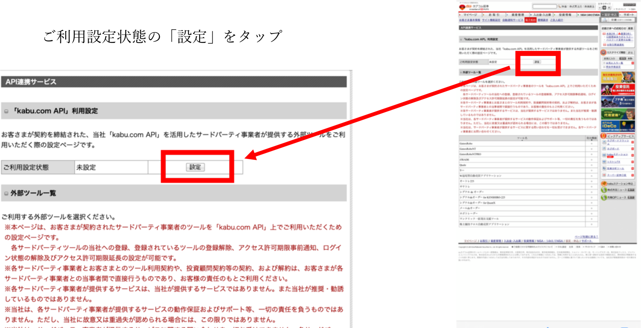Viewport: 644px width, 328px height.
Task: Sort by the ツール名 column header in the small table
Action: pos(522,138)
